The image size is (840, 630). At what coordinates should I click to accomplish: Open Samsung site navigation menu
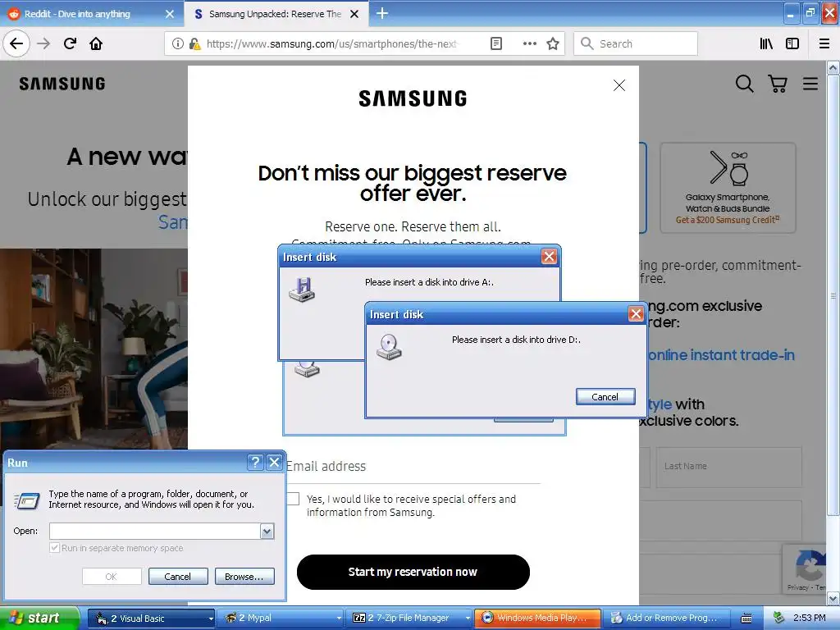point(810,84)
